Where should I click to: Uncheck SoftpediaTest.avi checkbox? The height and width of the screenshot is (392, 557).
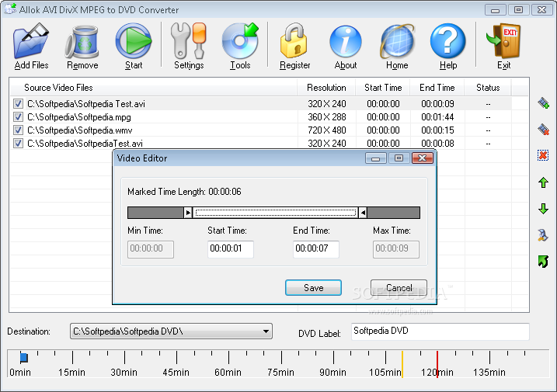(x=18, y=143)
